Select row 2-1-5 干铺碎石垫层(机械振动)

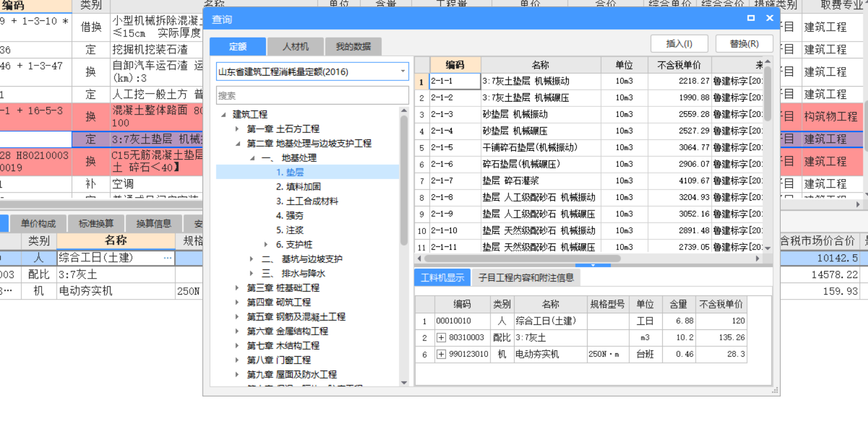(x=589, y=148)
